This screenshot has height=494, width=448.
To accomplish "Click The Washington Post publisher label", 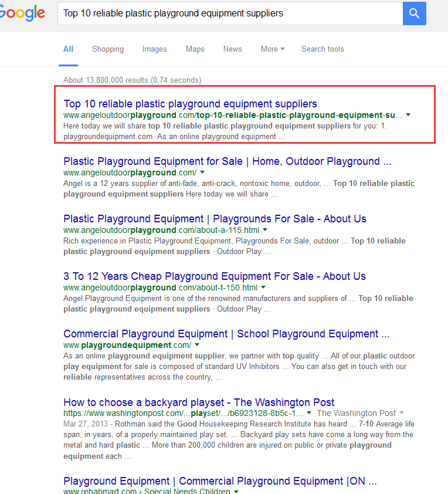I will click(x=356, y=413).
